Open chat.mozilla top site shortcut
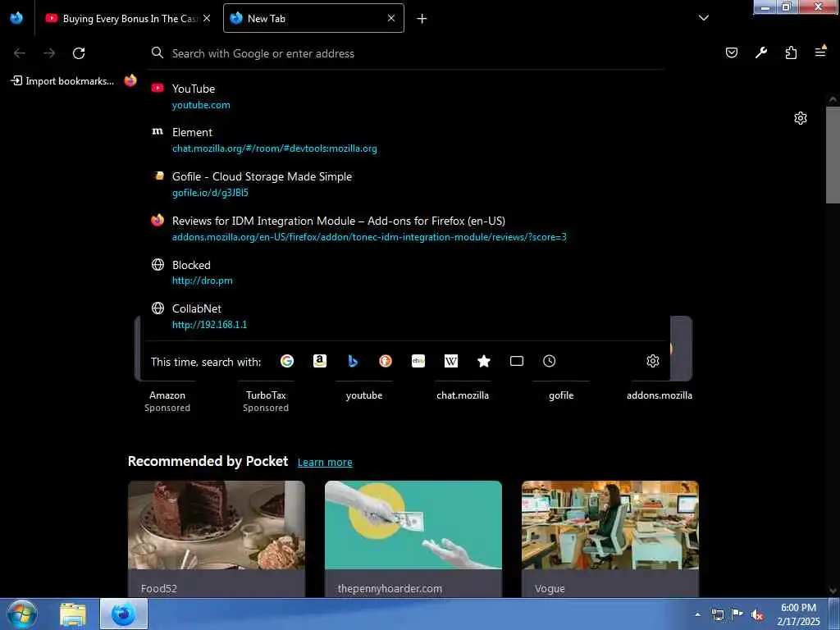Viewport: 840px width, 630px height. click(463, 395)
